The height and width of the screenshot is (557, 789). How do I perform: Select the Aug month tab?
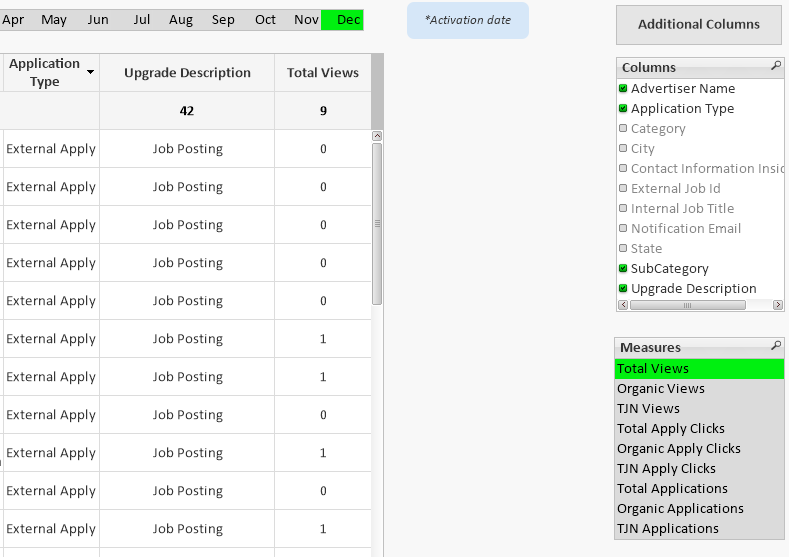[x=181, y=20]
